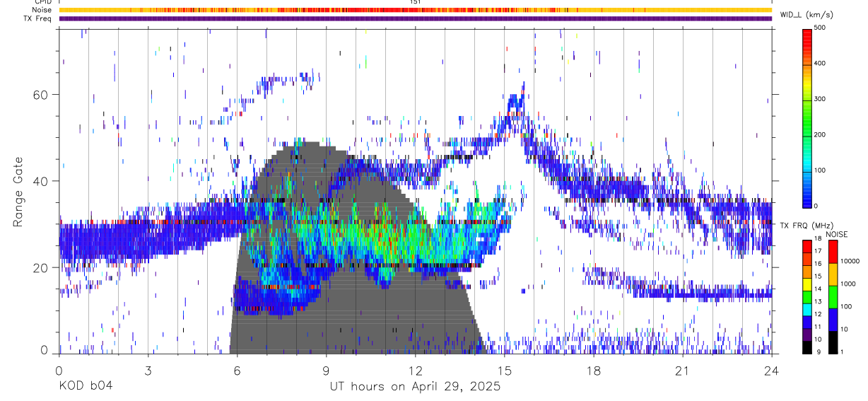Screen dimensions: 868x401
Task: Click the 'Noise' row label at top left
Action: tap(42, 10)
